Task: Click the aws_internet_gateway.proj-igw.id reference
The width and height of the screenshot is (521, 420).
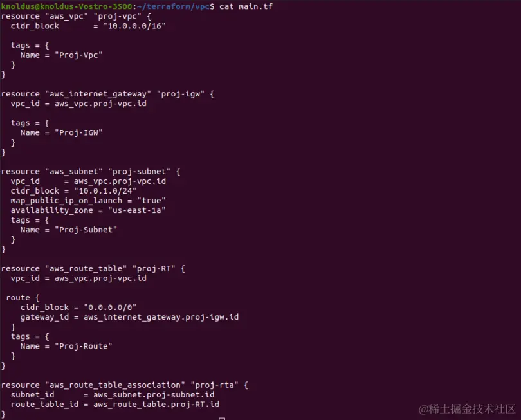Action: pyautogui.click(x=161, y=317)
